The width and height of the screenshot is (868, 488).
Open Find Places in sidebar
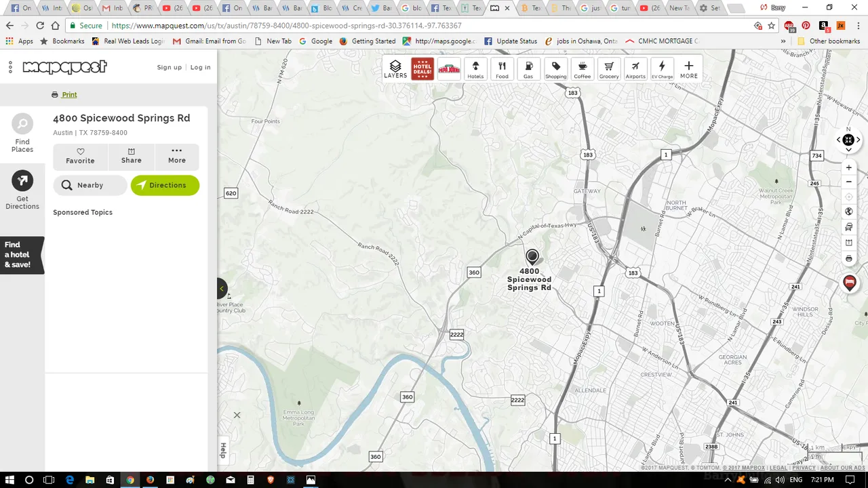(x=22, y=133)
